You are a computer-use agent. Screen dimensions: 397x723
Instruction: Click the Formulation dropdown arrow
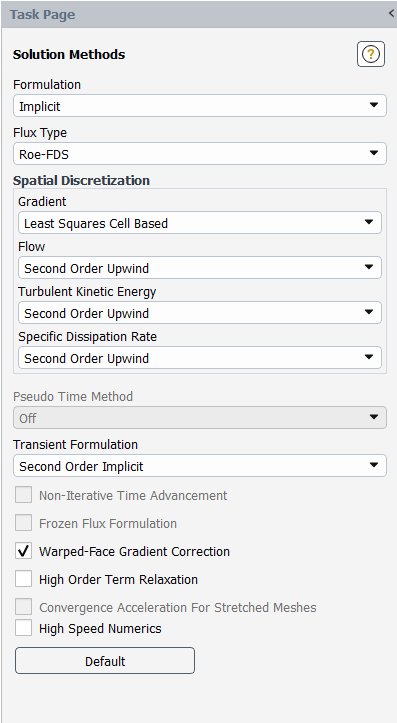374,105
